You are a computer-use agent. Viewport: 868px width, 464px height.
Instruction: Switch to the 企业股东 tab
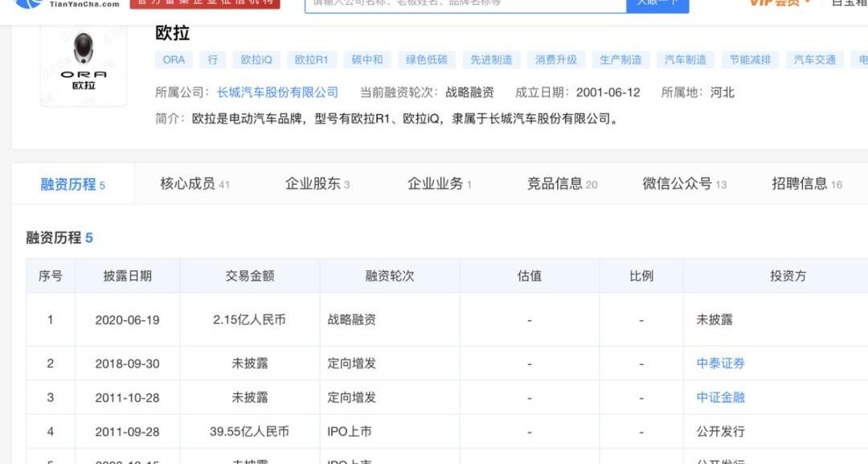pos(317,184)
